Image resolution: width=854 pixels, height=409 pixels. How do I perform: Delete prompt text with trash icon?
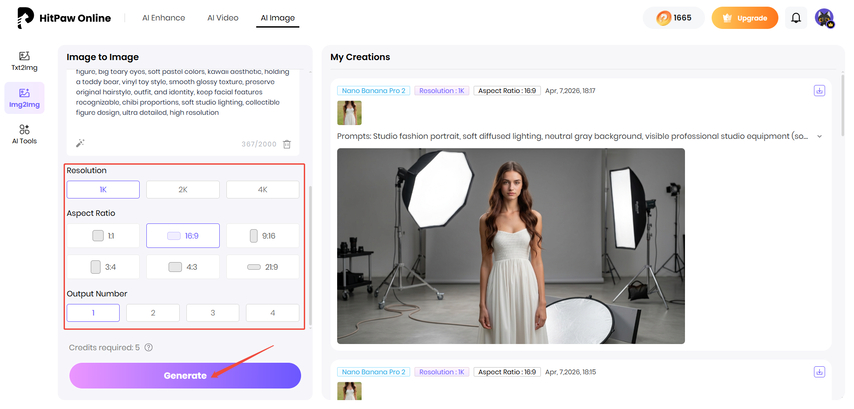click(x=287, y=144)
